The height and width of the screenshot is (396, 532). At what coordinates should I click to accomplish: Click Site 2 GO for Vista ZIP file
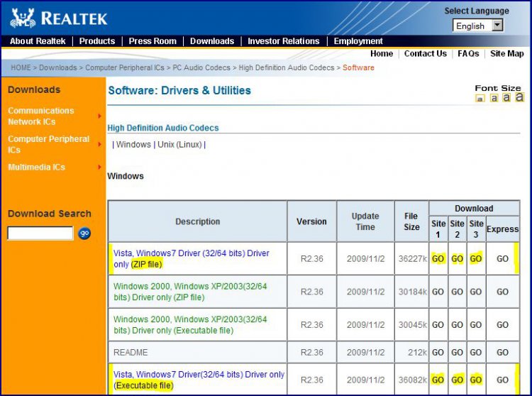coord(458,259)
